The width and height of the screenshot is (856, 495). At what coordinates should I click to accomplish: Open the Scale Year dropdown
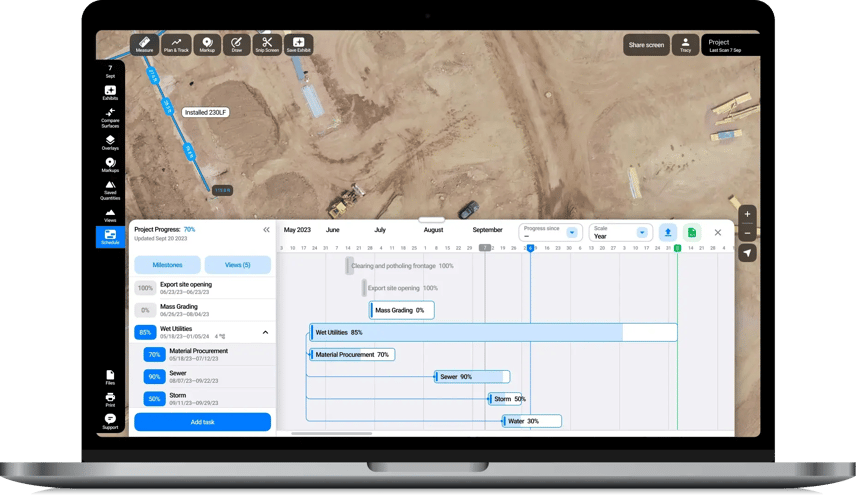coord(621,232)
